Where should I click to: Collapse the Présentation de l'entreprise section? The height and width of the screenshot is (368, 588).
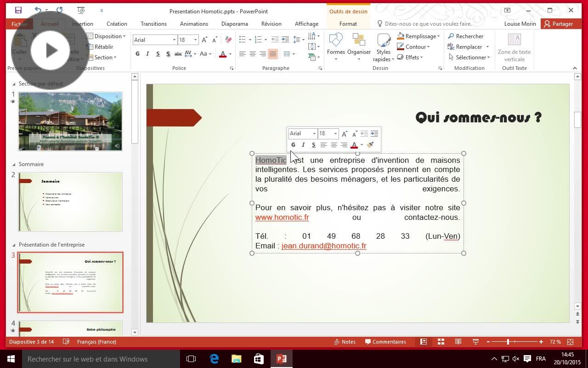click(x=14, y=245)
